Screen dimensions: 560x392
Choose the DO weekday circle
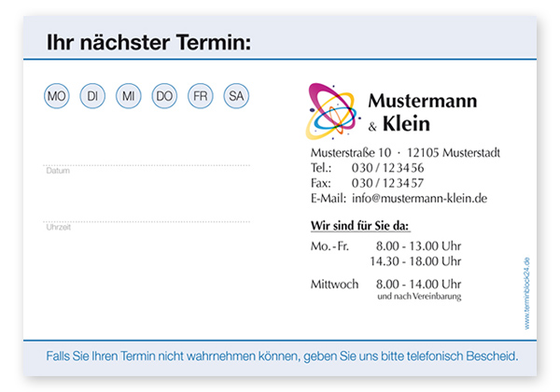click(164, 95)
